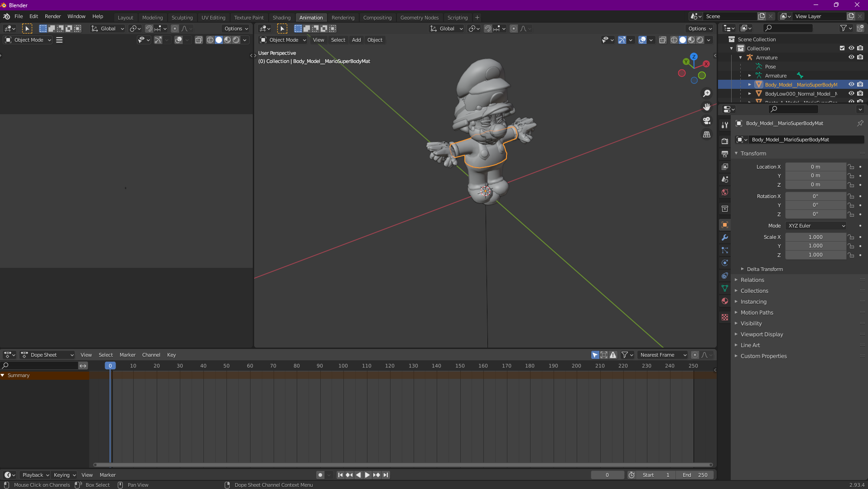Image resolution: width=868 pixels, height=489 pixels.
Task: Open the Object Data (mesh) properties tab
Action: [x=725, y=288]
